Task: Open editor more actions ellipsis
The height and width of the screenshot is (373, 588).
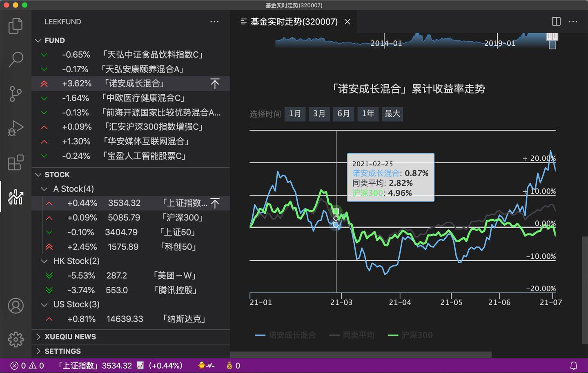Action: point(573,22)
